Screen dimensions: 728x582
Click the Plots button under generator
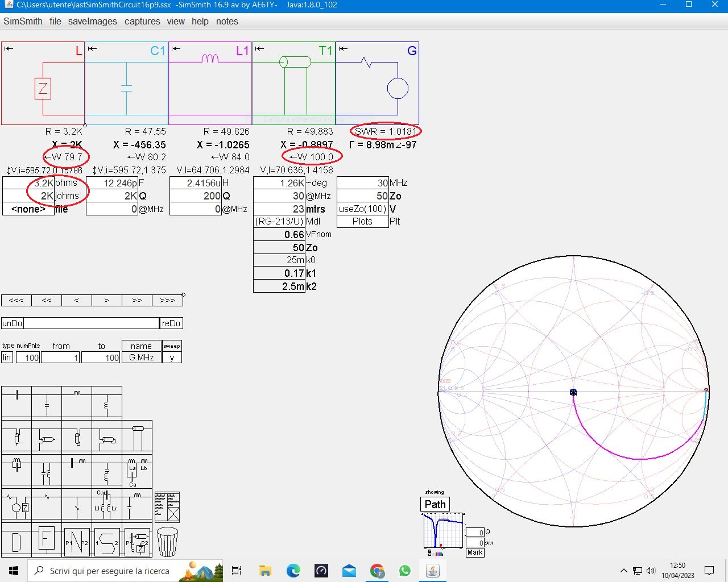click(362, 221)
